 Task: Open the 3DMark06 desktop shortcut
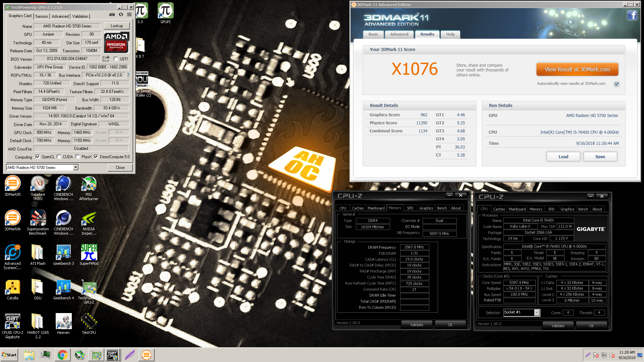pyautogui.click(x=12, y=221)
